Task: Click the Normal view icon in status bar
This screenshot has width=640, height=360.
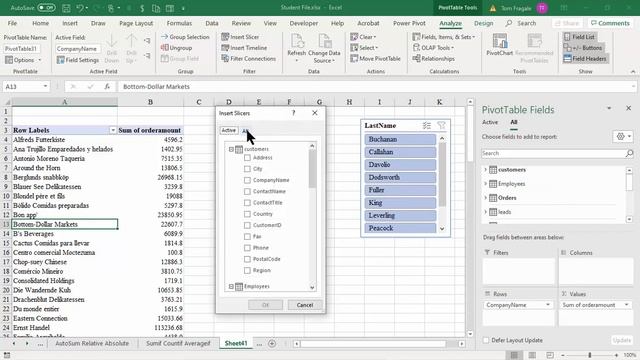Action: 514,355
